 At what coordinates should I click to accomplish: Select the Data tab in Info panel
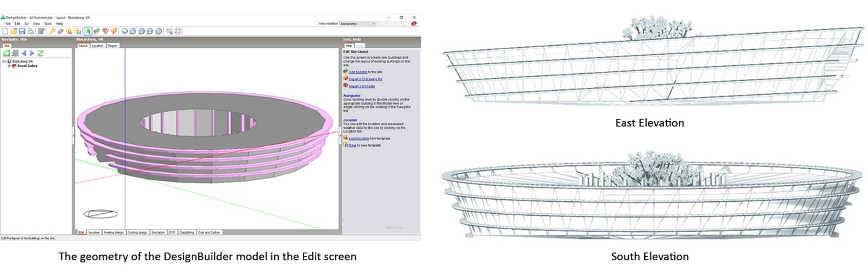[360, 45]
